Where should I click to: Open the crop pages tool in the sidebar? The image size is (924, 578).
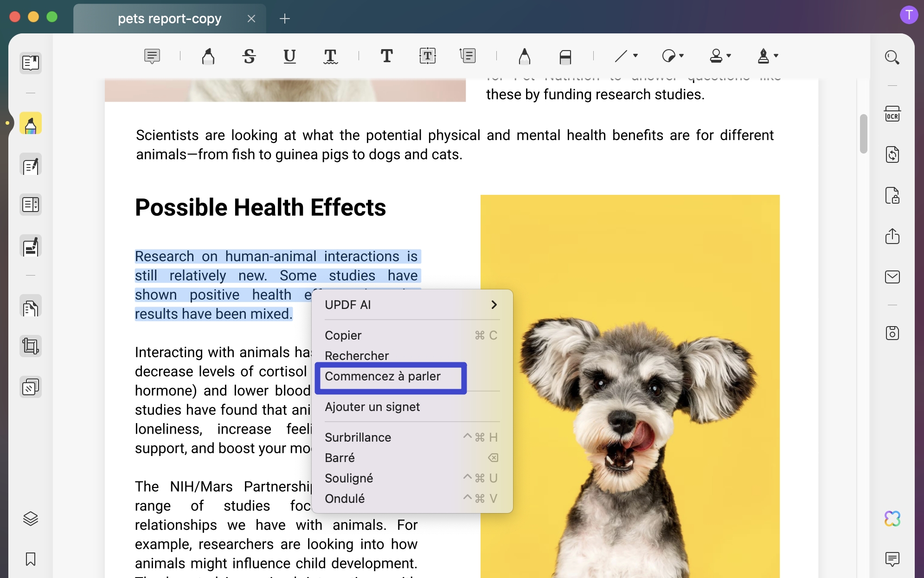coord(31,346)
